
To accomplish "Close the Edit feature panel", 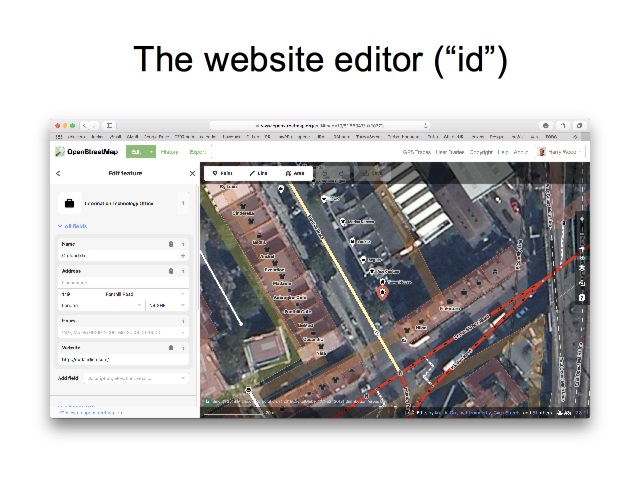I will (x=192, y=173).
